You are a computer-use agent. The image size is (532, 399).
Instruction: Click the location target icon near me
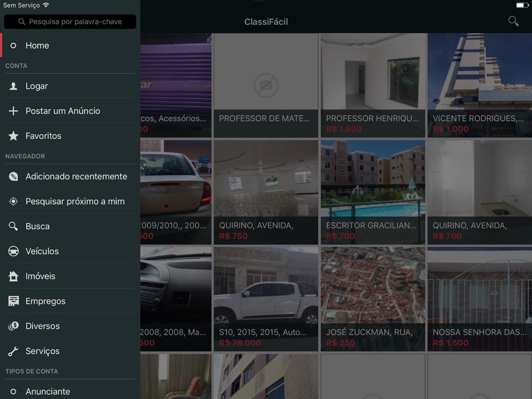coord(13,201)
